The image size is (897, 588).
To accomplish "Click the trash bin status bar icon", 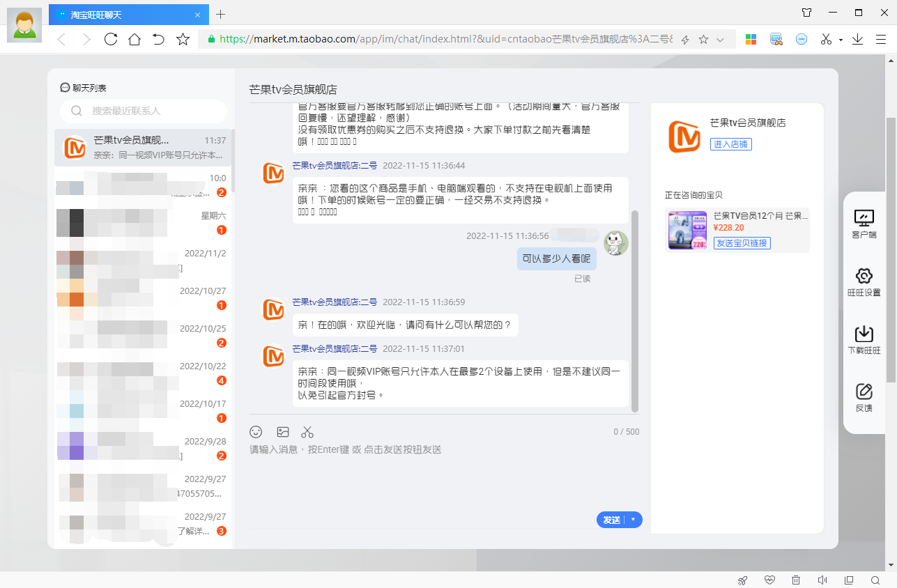I will [796, 580].
